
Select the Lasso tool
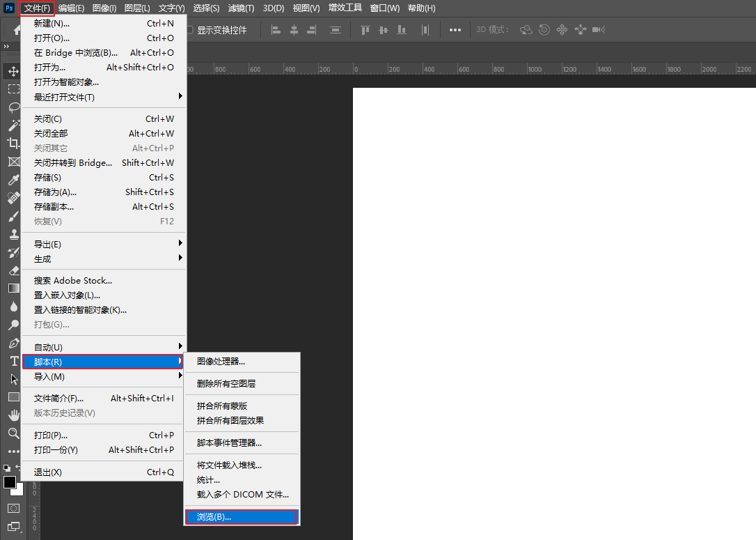13,107
